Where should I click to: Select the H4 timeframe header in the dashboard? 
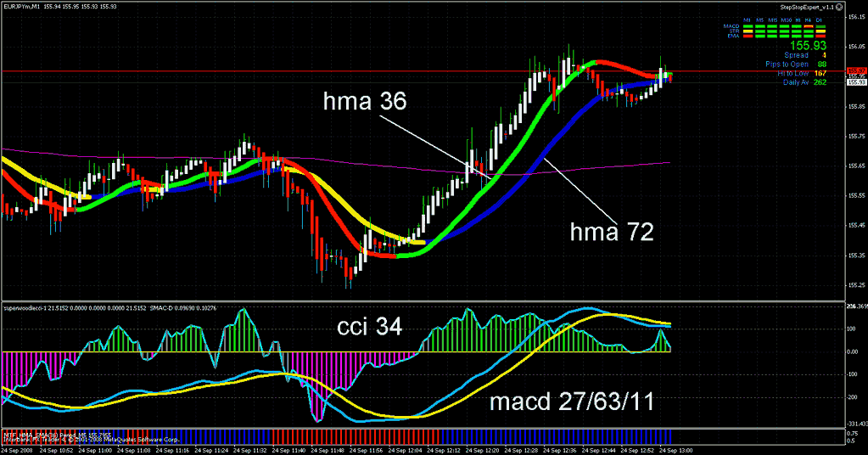[809, 20]
